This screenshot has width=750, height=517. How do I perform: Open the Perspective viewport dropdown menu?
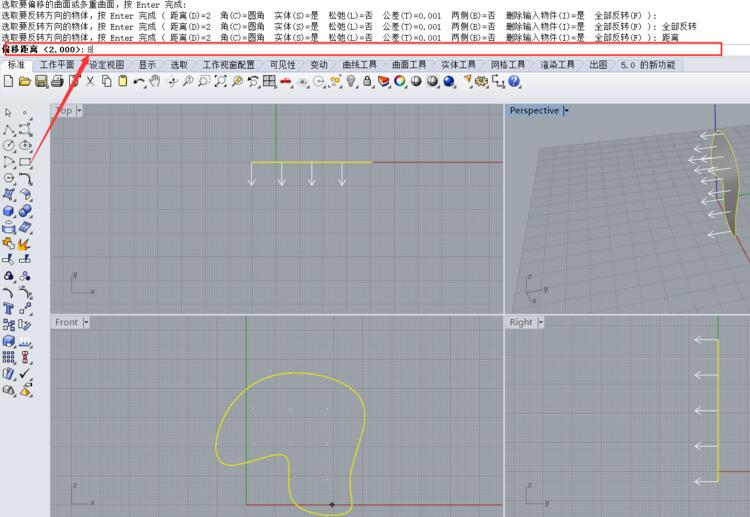566,111
